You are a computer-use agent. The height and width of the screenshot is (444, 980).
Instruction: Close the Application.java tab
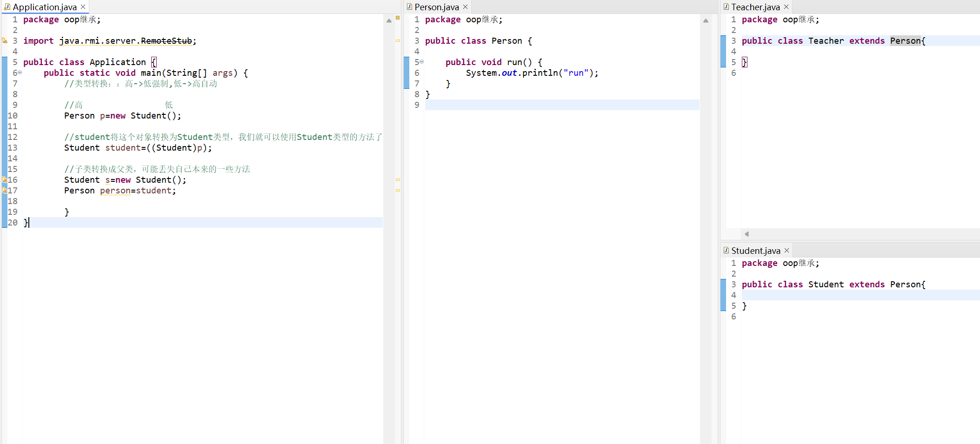pos(83,7)
